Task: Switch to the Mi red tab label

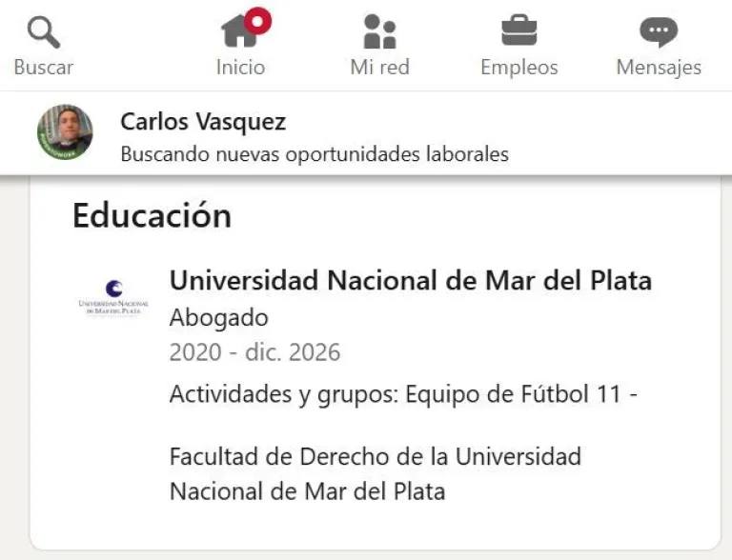Action: 379,68
